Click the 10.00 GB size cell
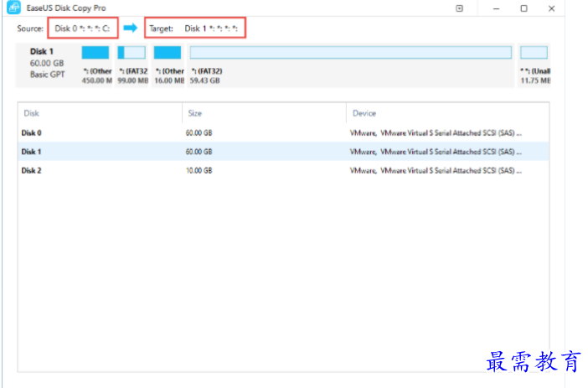This screenshot has width=588, height=388. coord(199,171)
